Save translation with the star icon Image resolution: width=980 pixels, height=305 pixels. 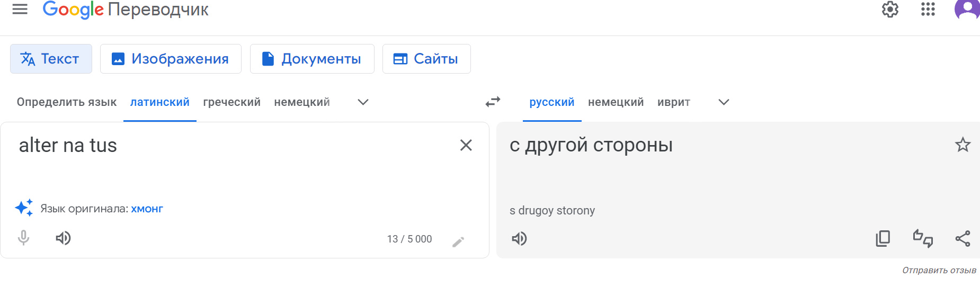[x=963, y=145]
